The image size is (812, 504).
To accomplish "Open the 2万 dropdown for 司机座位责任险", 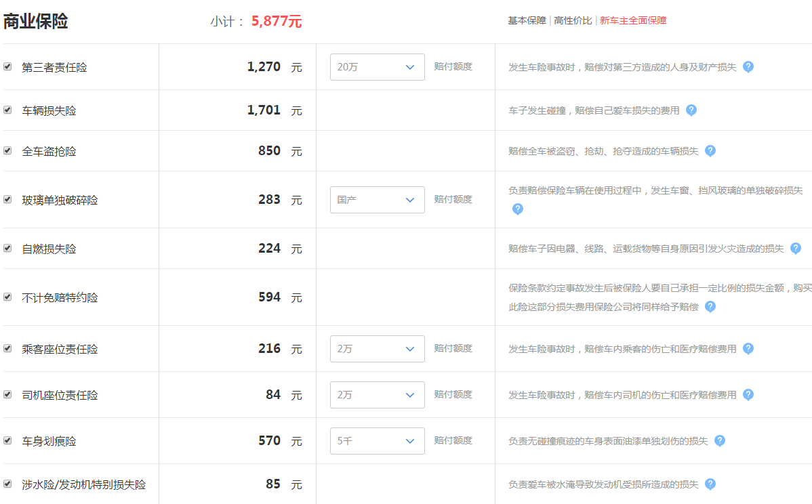I will click(x=377, y=395).
